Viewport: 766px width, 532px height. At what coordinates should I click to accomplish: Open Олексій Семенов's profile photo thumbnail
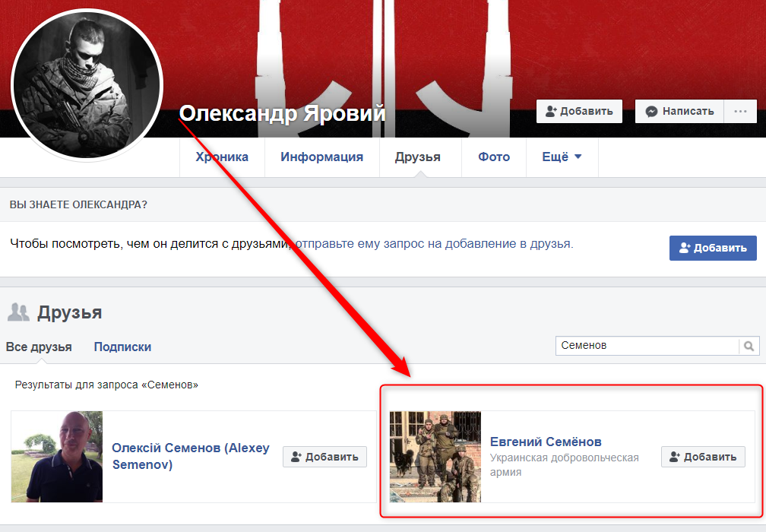pyautogui.click(x=57, y=457)
